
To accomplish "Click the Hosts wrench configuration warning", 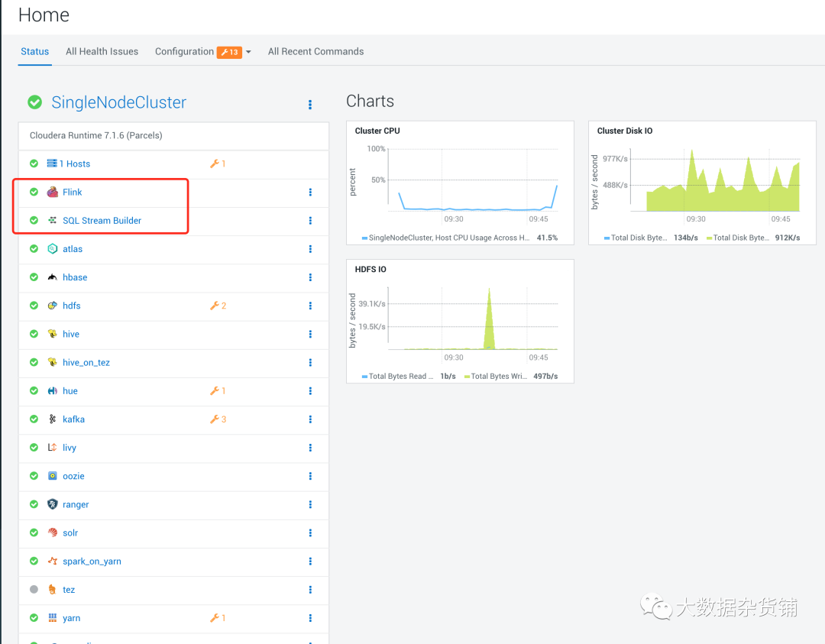I will tap(218, 163).
